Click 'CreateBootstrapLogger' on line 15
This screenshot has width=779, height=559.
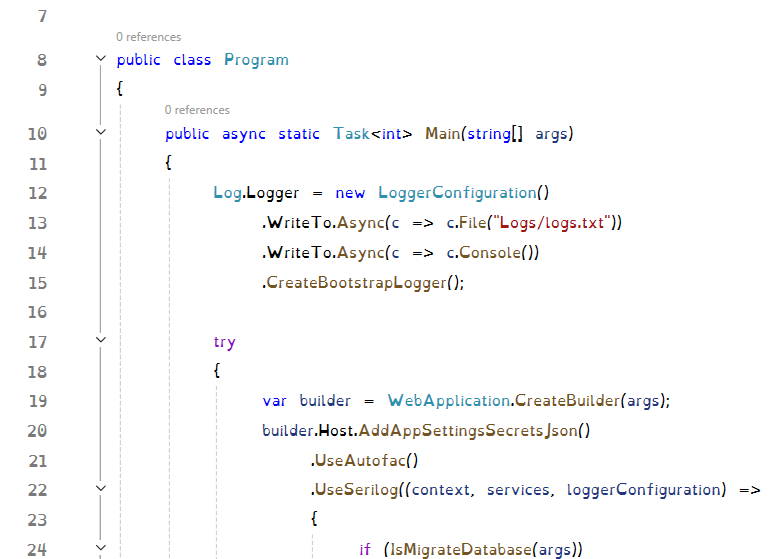click(x=357, y=283)
